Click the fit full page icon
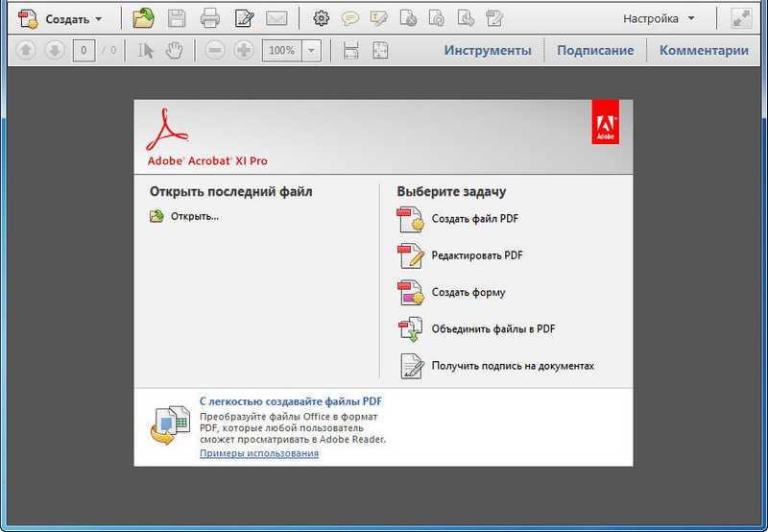The width and height of the screenshot is (768, 532). (x=380, y=50)
